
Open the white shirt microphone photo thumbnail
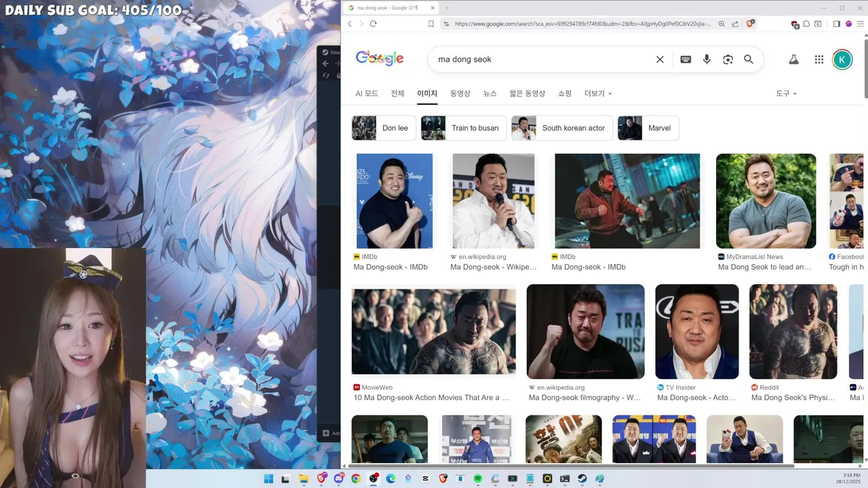(x=494, y=201)
